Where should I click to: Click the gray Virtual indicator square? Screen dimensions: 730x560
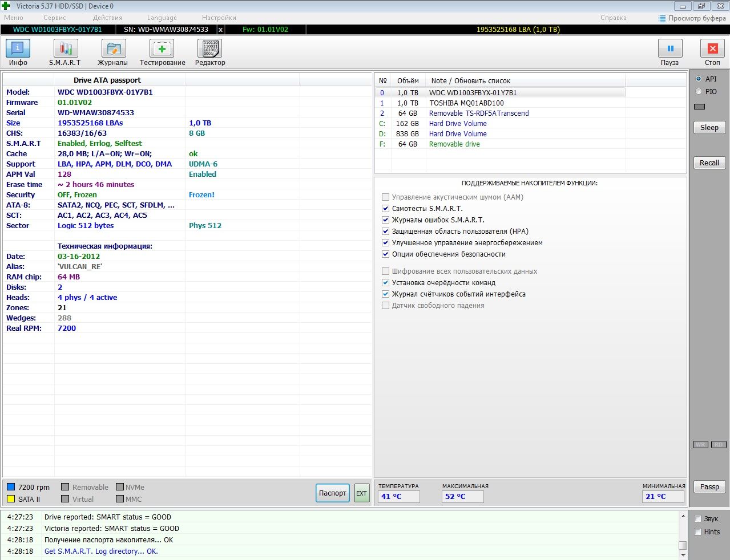[65, 499]
